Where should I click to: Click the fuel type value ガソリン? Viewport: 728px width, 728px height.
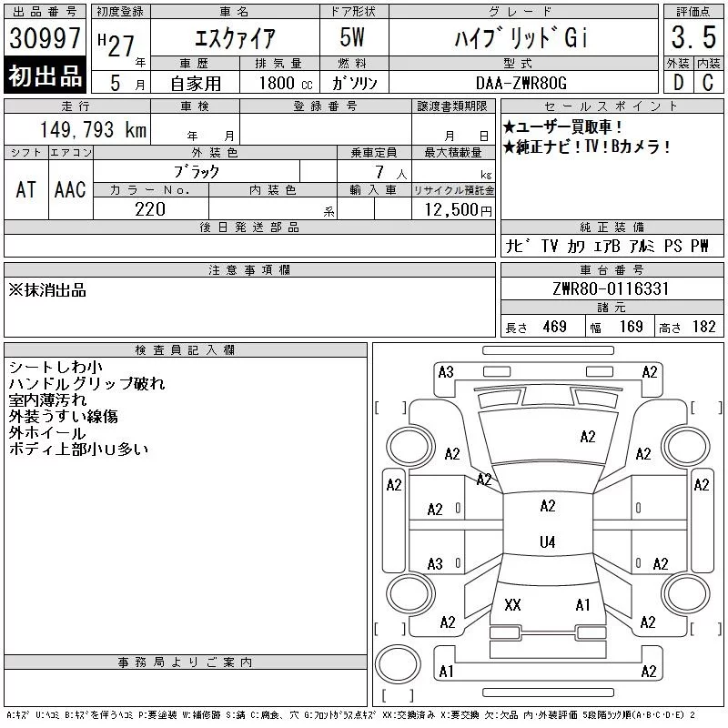354,83
